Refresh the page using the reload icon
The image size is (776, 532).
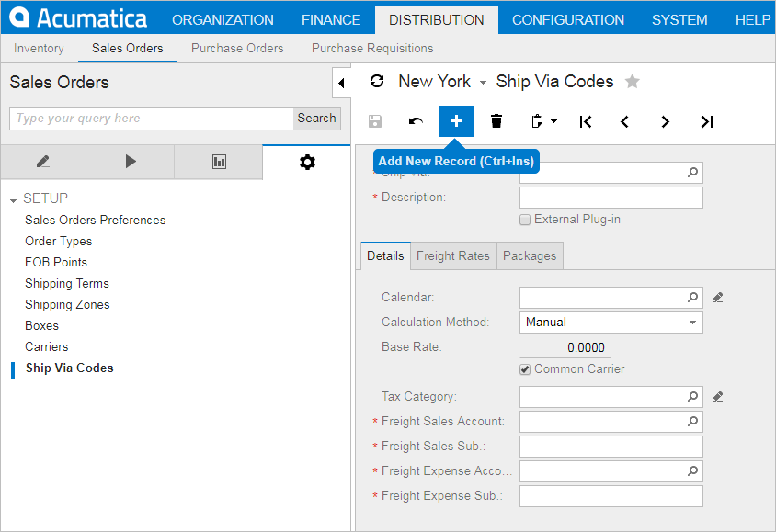376,82
